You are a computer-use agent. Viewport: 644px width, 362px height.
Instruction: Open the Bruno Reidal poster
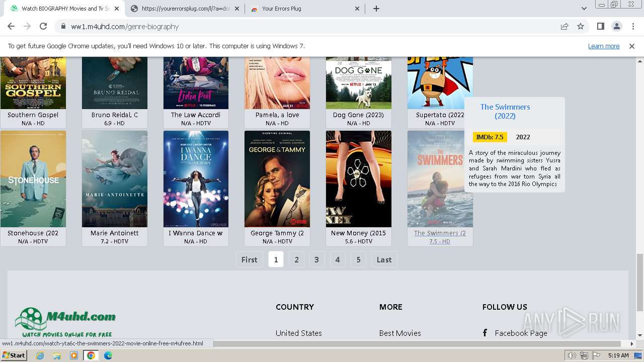[115, 83]
